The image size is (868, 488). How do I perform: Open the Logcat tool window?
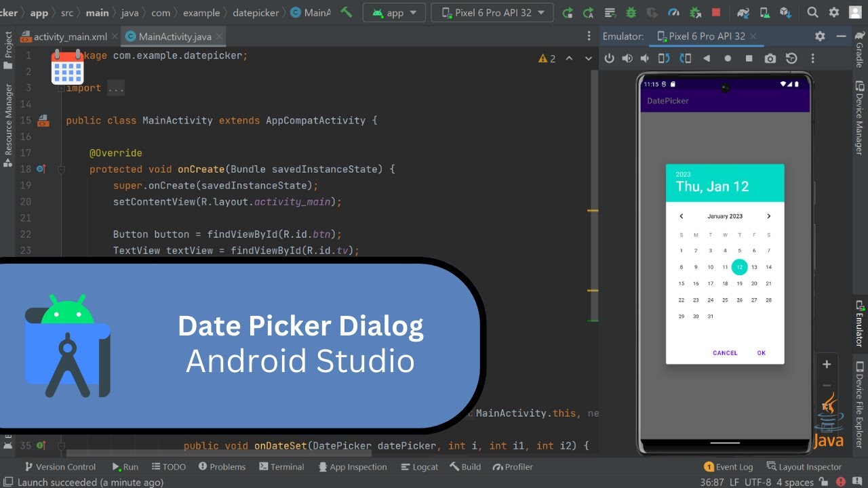tap(420, 467)
